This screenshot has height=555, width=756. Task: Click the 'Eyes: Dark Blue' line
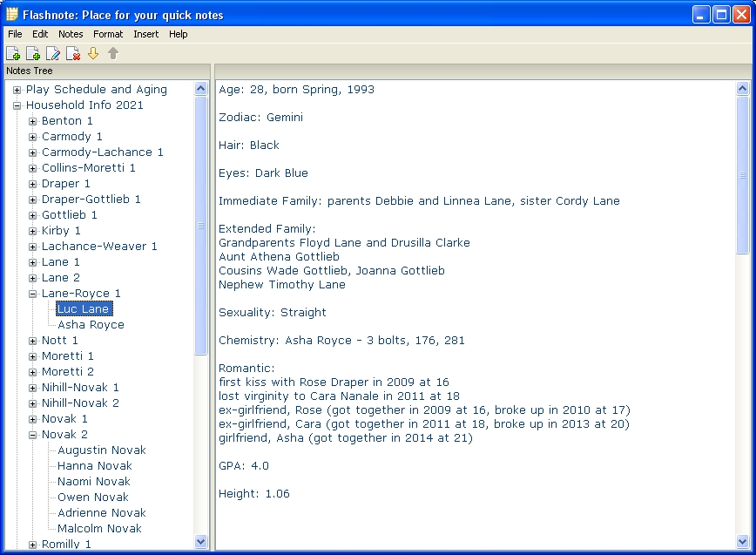pyautogui.click(x=263, y=173)
